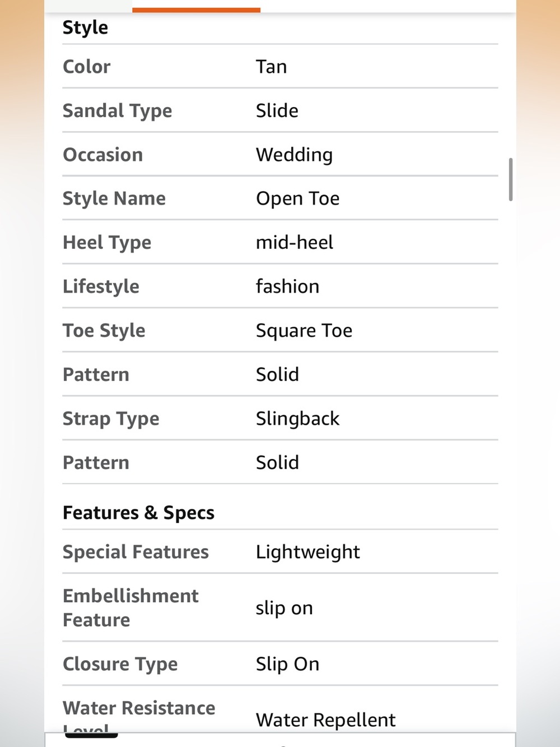The height and width of the screenshot is (747, 560).
Task: Tap the black home indicator bar
Action: click(x=91, y=735)
